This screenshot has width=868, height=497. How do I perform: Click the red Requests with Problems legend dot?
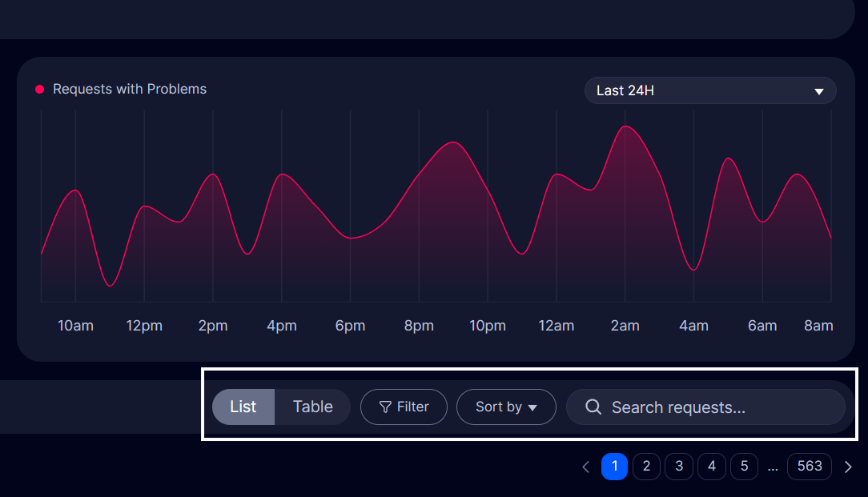tap(39, 90)
